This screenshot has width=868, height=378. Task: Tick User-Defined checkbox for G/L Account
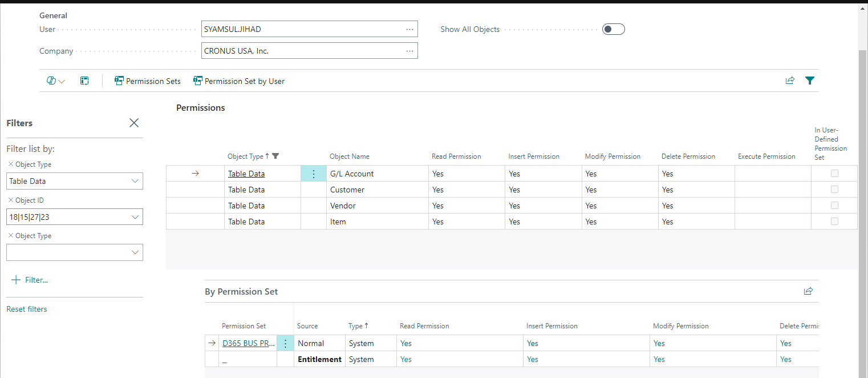(834, 173)
